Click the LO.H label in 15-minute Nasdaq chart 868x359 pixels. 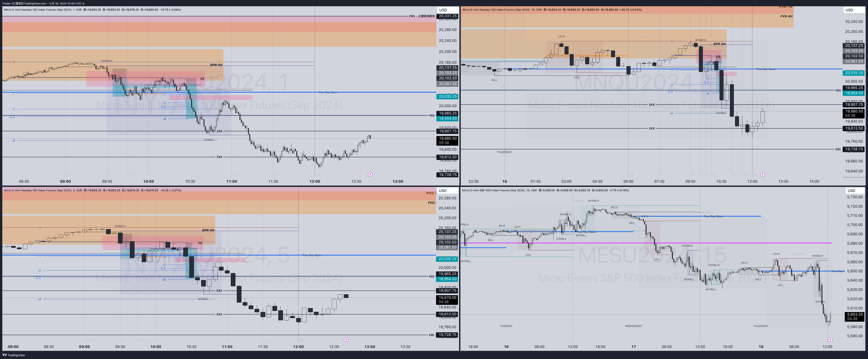(x=561, y=37)
